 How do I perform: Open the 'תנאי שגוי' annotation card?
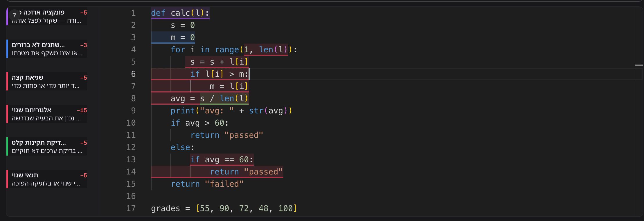pyautogui.click(x=47, y=179)
